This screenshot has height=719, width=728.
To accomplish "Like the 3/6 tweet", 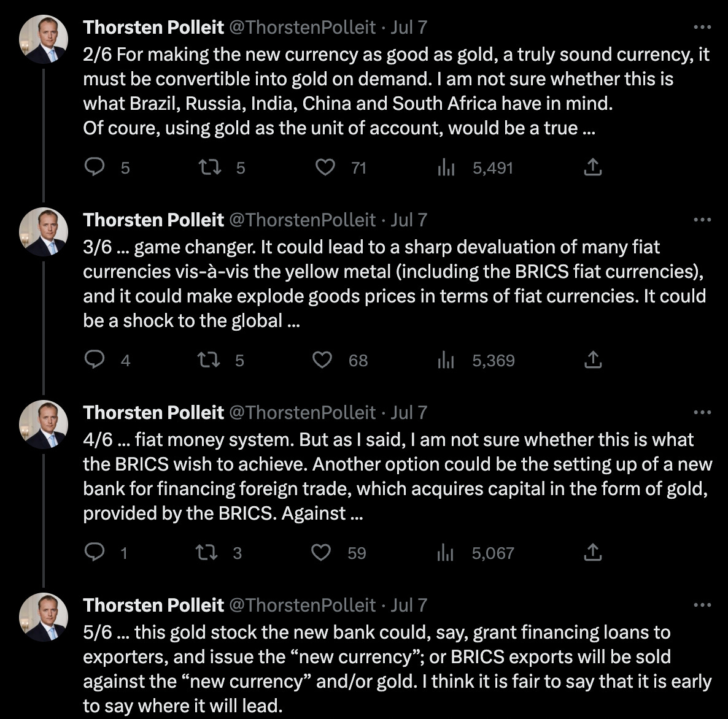I will 323,359.
